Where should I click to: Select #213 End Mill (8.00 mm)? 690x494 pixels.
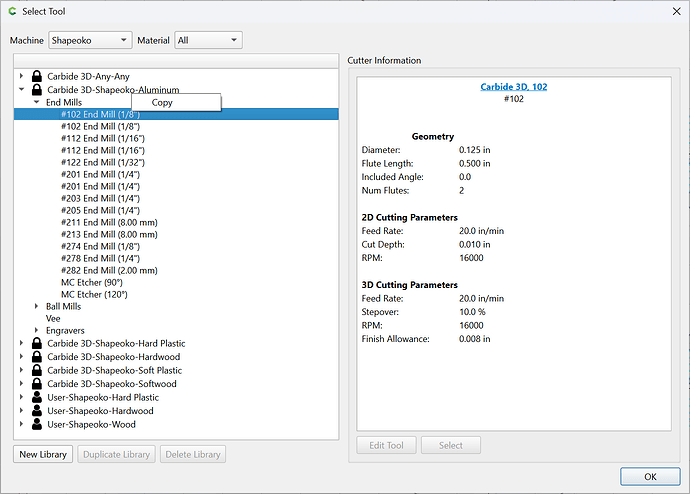click(109, 234)
